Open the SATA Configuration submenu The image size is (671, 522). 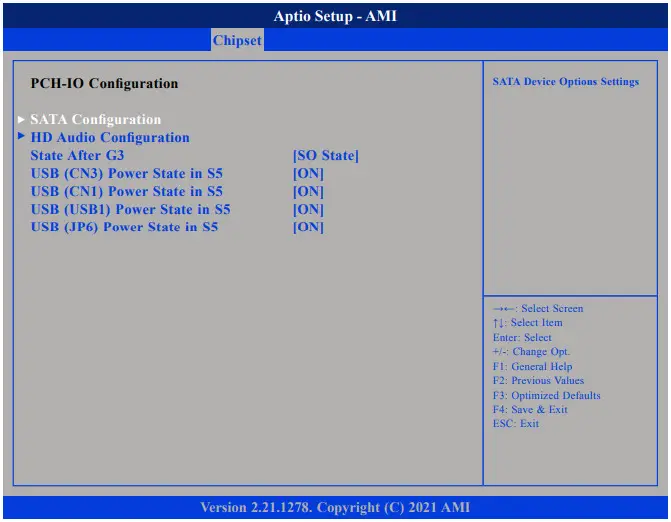tap(96, 119)
